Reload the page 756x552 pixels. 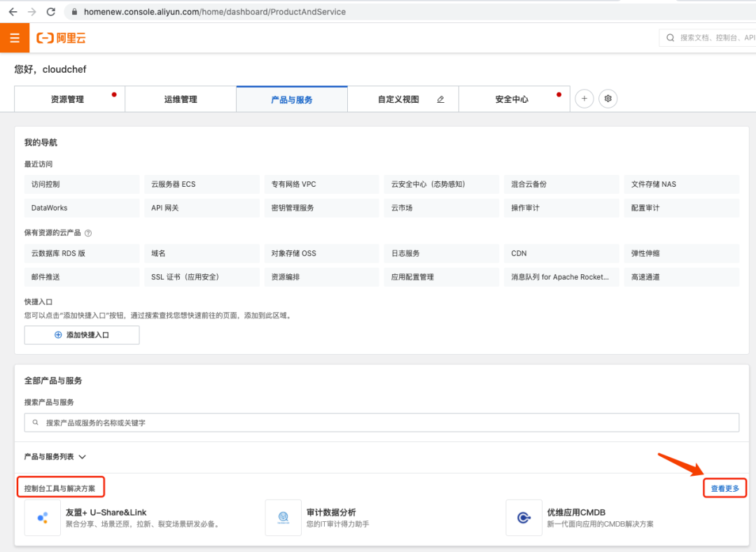click(x=50, y=12)
